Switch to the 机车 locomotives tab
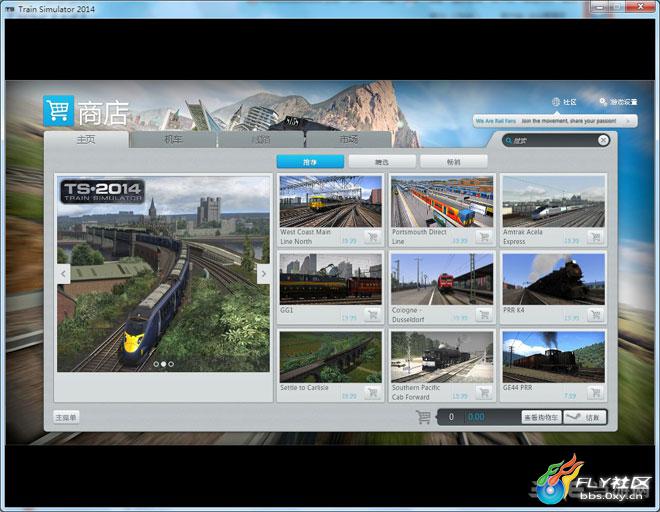Image resolution: width=660 pixels, height=512 pixels. [173, 139]
